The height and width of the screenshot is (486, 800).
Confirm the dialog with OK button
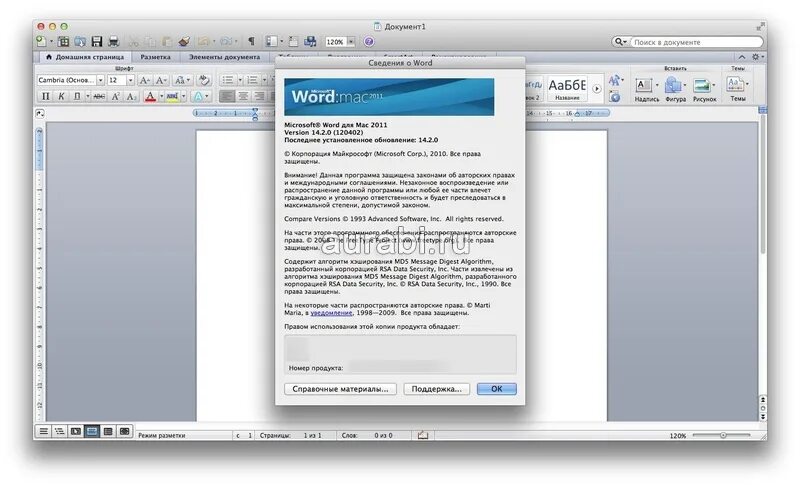point(496,389)
